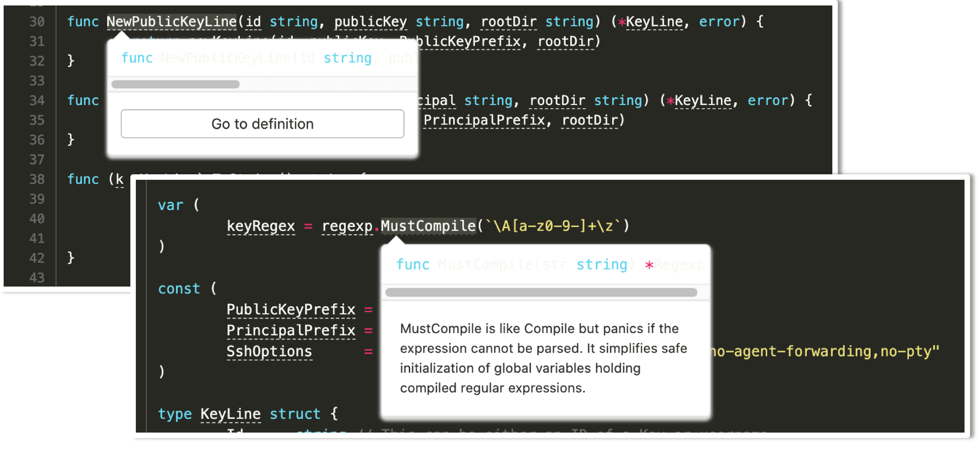
Task: Click the PrincipalPrefix constant declaration
Action: (291, 330)
